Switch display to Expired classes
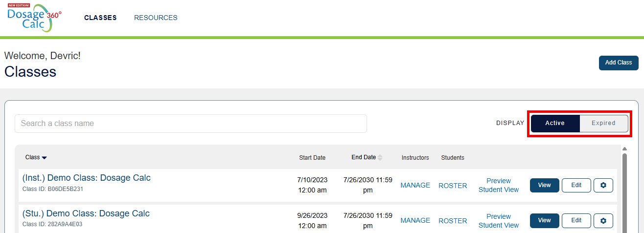 tap(603, 123)
